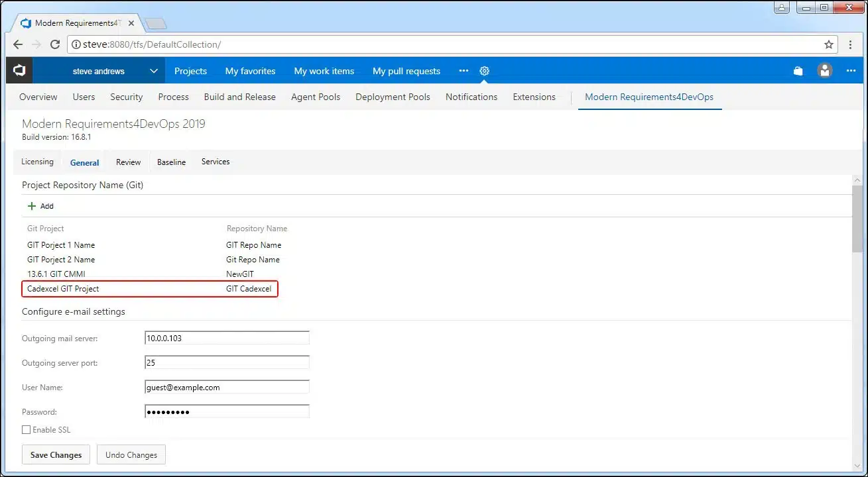Image resolution: width=868 pixels, height=477 pixels.
Task: Expand the navigation overflow ellipsis
Action: coord(464,71)
